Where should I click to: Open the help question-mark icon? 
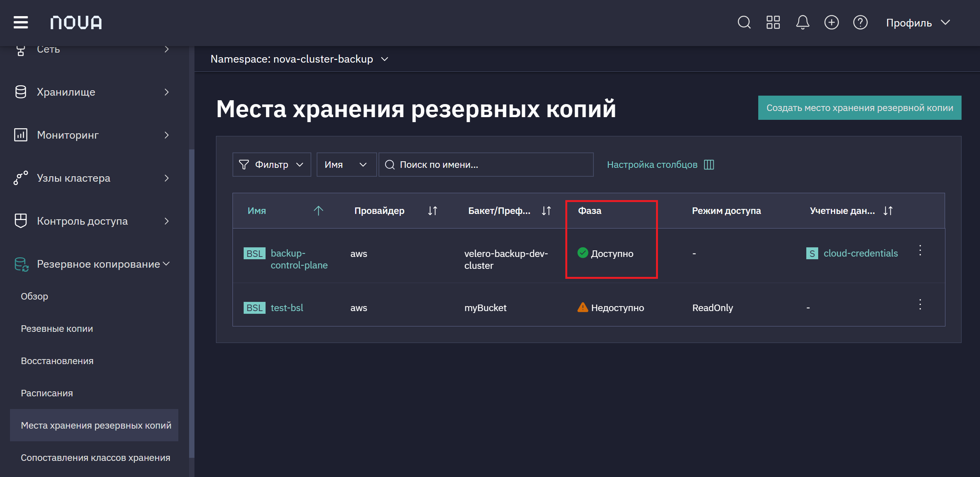[860, 22]
